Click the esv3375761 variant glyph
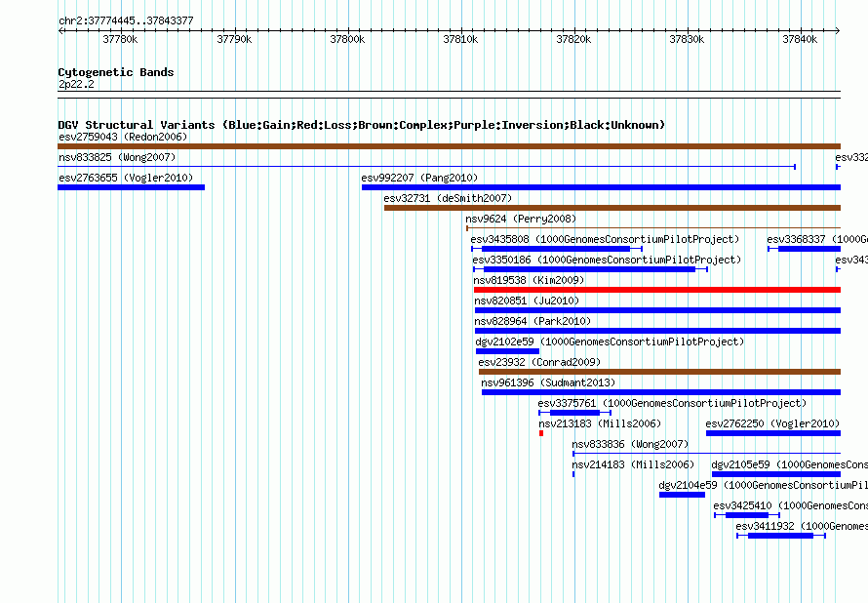 (574, 413)
